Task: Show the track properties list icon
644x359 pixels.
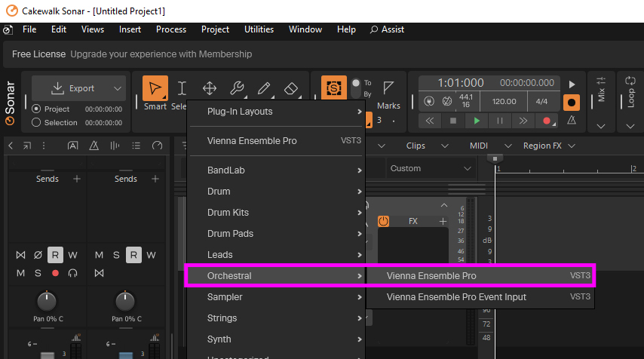Action: pyautogui.click(x=136, y=146)
